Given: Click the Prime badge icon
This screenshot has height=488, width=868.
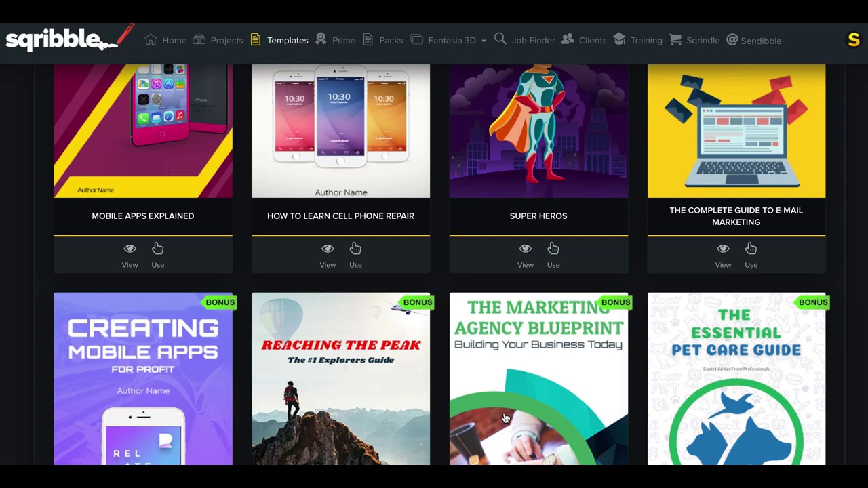Looking at the screenshot, I should (321, 39).
